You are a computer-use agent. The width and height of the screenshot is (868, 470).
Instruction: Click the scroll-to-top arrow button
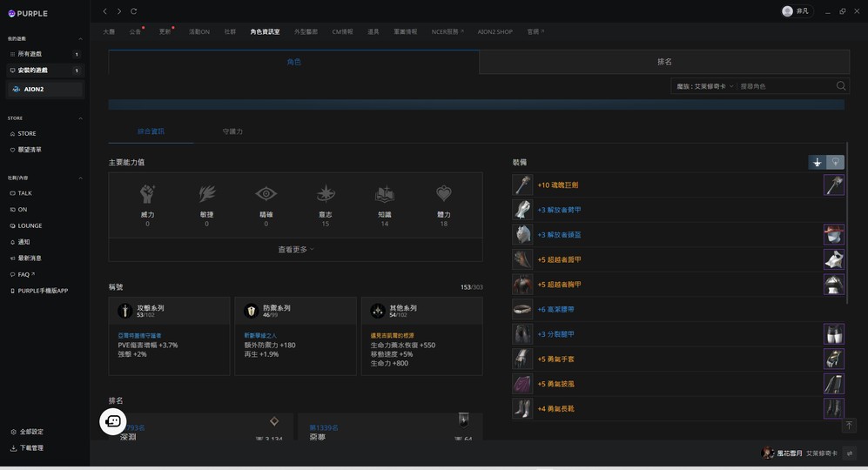(x=849, y=426)
